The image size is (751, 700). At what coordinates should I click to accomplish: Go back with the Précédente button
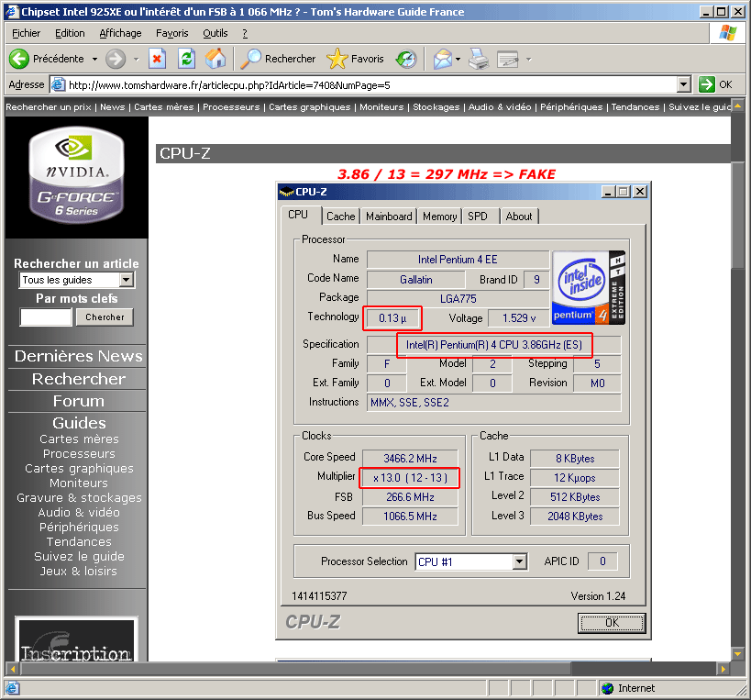coord(47,59)
